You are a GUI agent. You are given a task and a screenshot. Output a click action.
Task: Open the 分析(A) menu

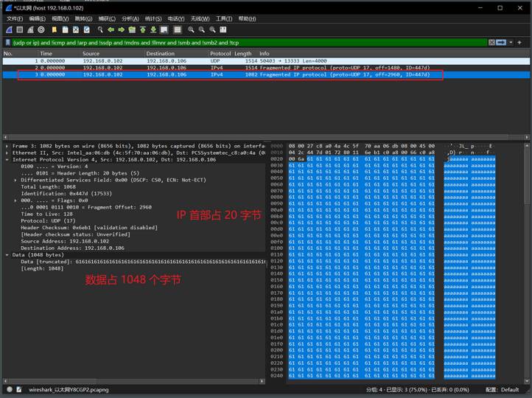[130, 18]
